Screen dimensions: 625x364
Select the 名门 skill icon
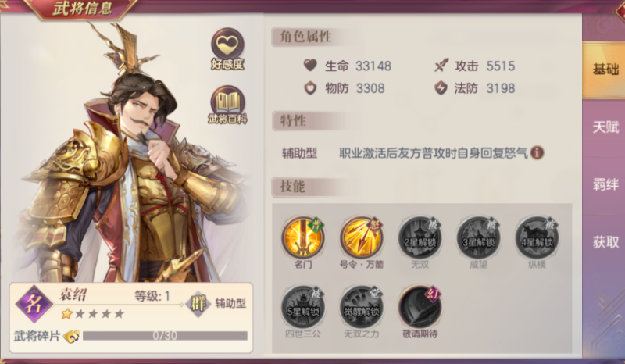303,238
